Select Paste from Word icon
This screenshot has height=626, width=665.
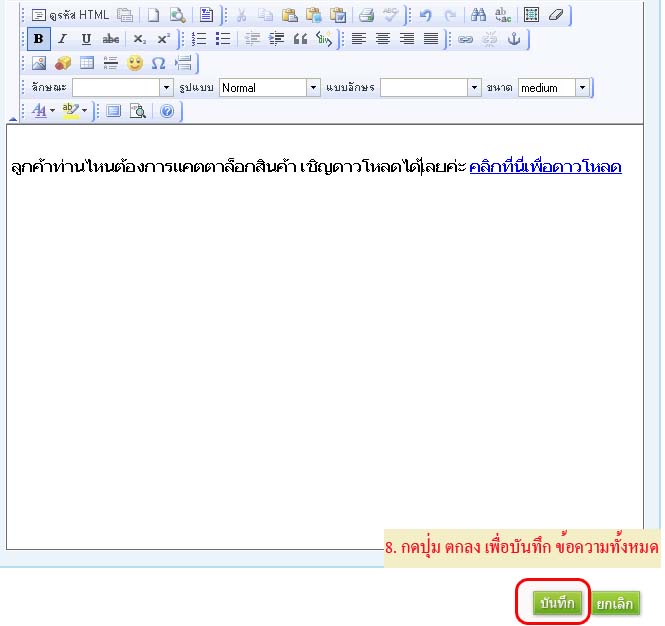[x=338, y=15]
